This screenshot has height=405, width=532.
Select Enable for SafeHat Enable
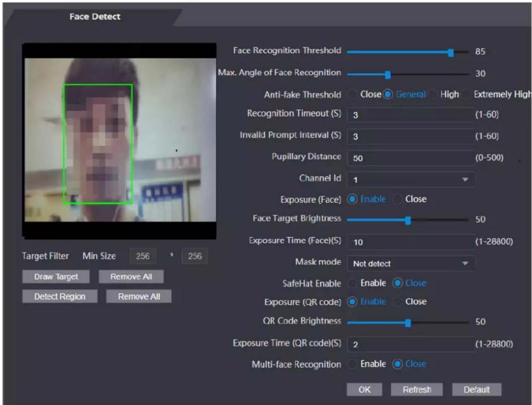coord(353,283)
